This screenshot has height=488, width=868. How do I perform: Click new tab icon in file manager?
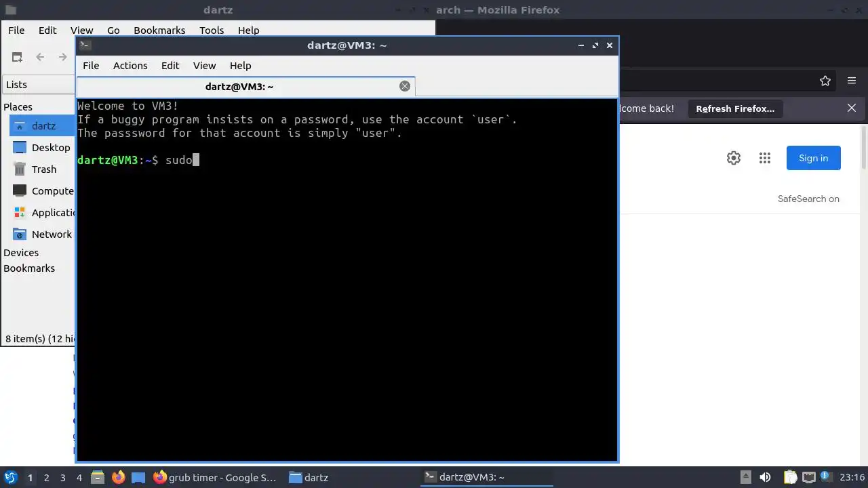click(17, 58)
